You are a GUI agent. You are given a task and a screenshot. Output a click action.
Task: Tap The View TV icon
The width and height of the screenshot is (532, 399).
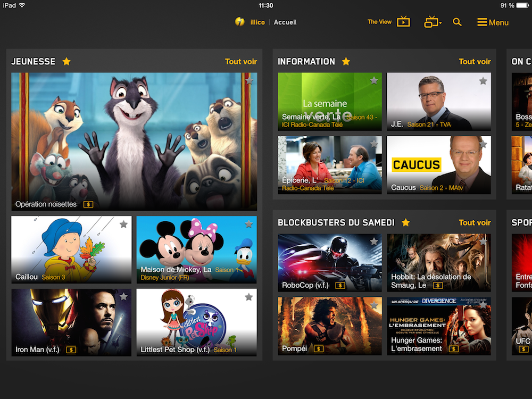point(403,22)
